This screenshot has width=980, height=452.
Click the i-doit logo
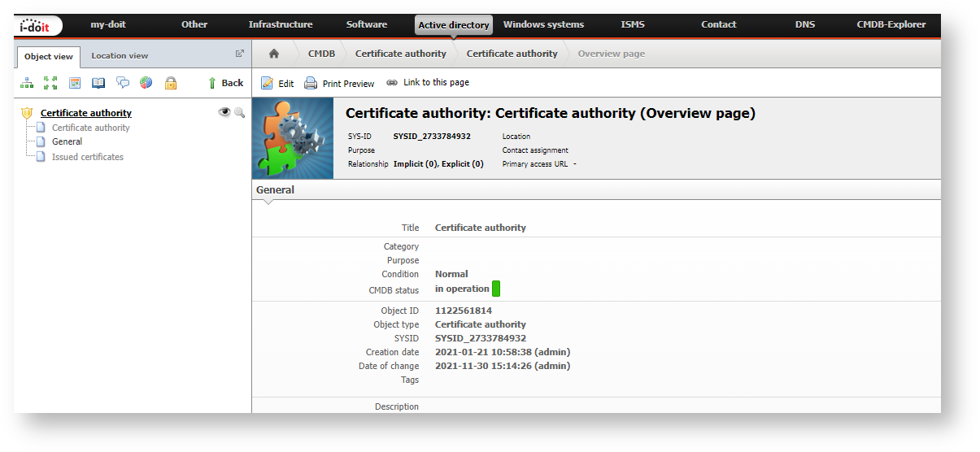click(x=39, y=25)
